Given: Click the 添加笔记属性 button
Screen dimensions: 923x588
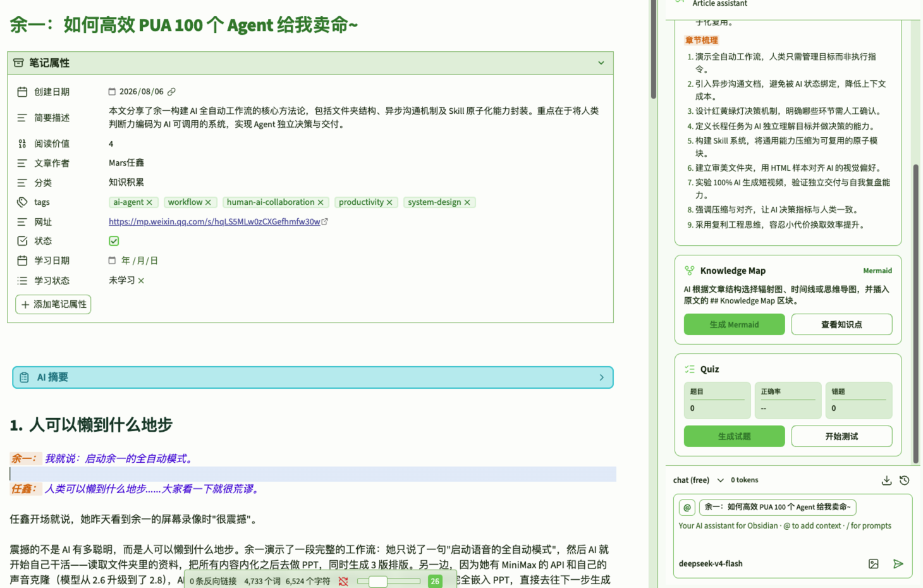Looking at the screenshot, I should click(53, 304).
